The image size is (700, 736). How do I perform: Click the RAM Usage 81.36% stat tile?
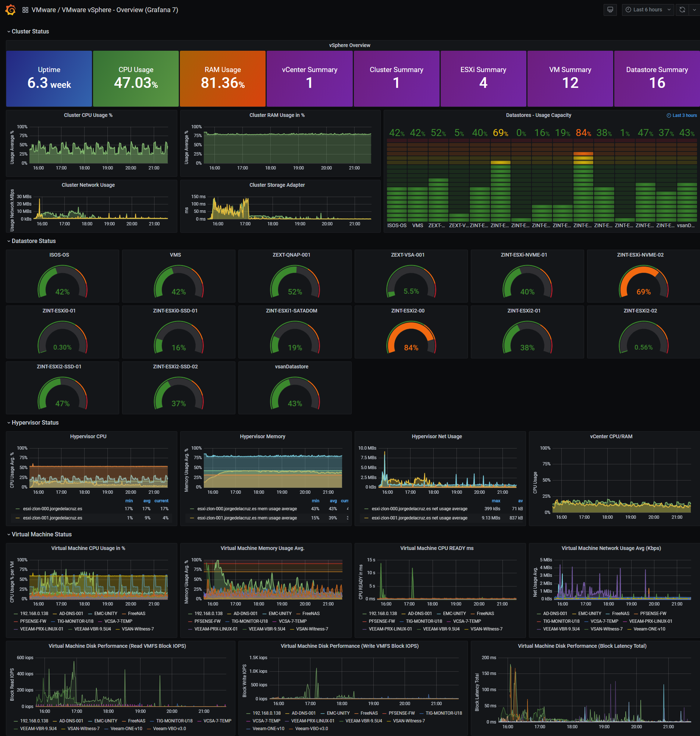(223, 79)
